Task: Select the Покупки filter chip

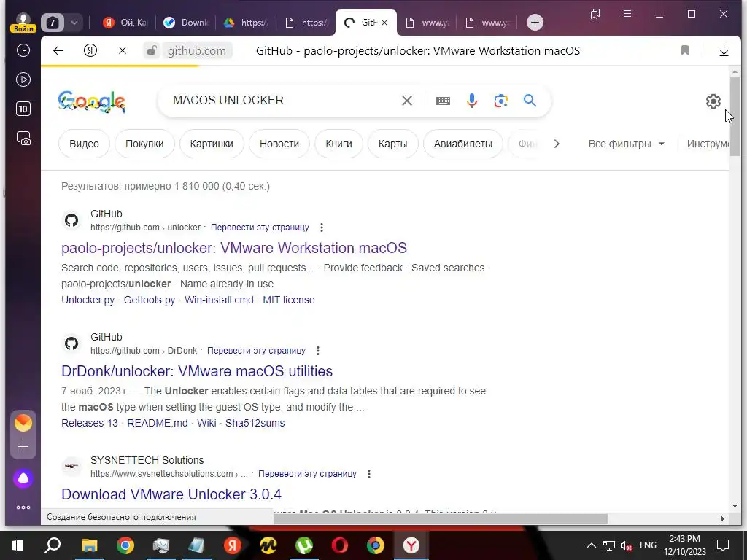Action: (145, 144)
